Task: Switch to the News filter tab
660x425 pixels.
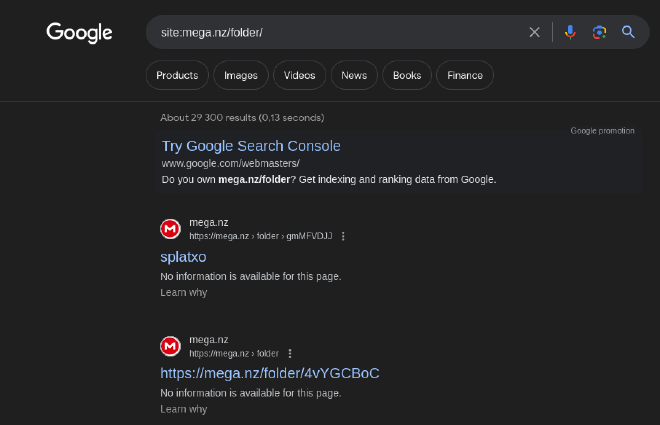Action: 354,75
